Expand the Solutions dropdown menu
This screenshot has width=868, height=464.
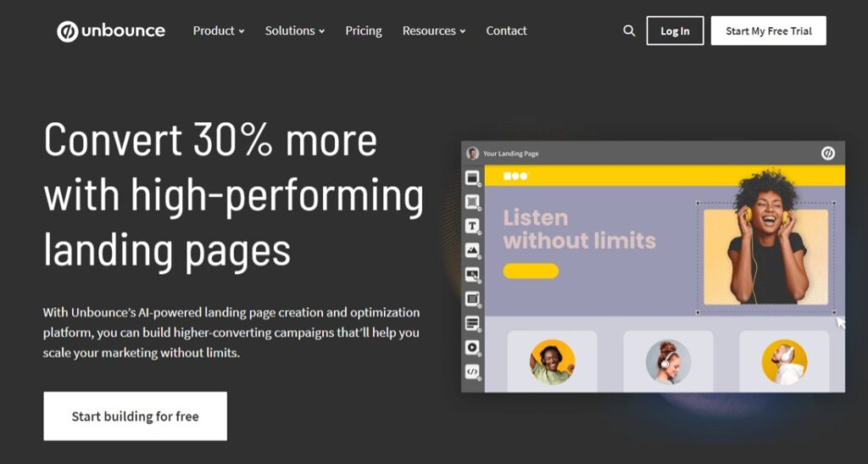click(x=295, y=31)
